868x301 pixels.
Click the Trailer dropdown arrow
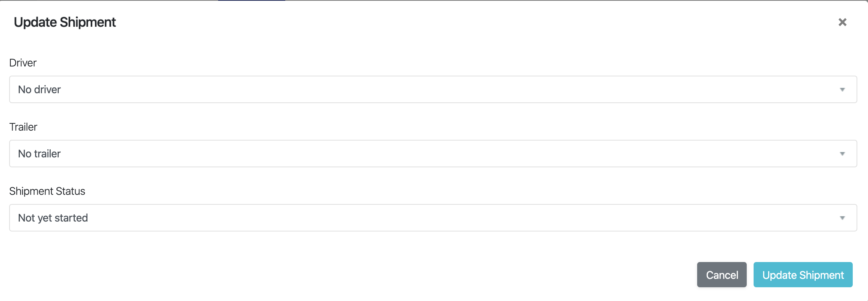(842, 154)
